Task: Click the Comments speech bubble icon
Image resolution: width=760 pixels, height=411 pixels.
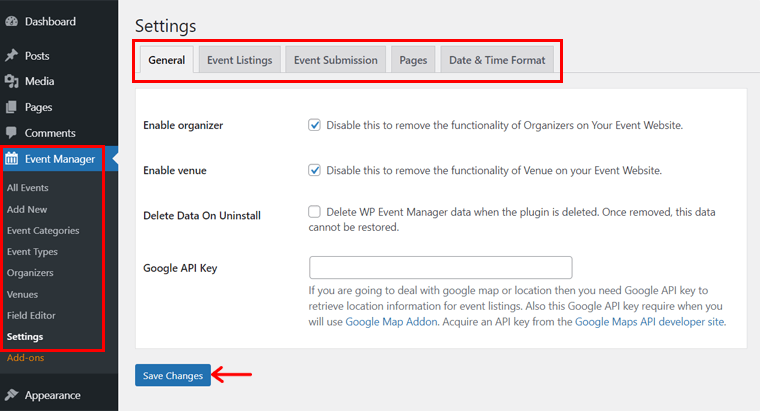Action: click(x=12, y=133)
